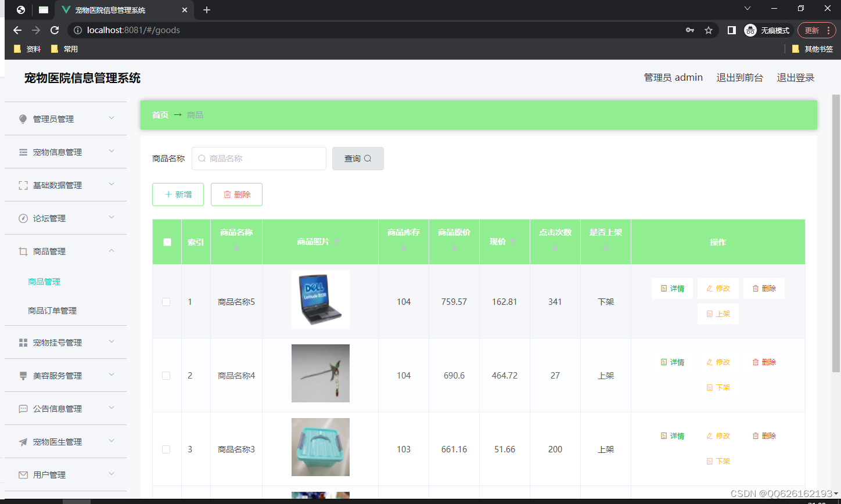Click the 查询 search button
This screenshot has height=504, width=841.
[x=358, y=159]
